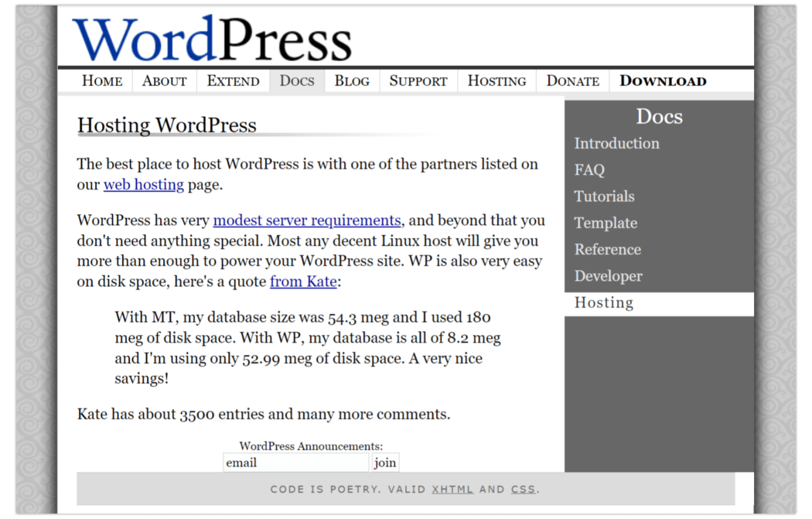
Task: Go to the Donate page
Action: tap(571, 80)
